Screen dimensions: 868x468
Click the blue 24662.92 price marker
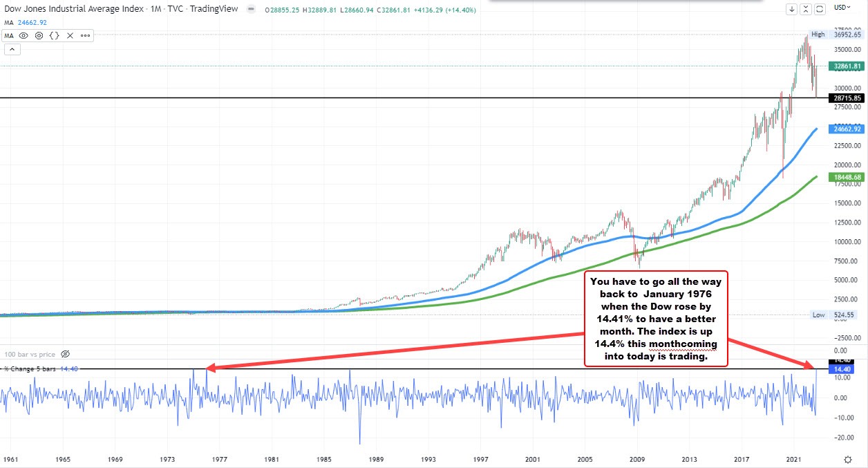846,129
